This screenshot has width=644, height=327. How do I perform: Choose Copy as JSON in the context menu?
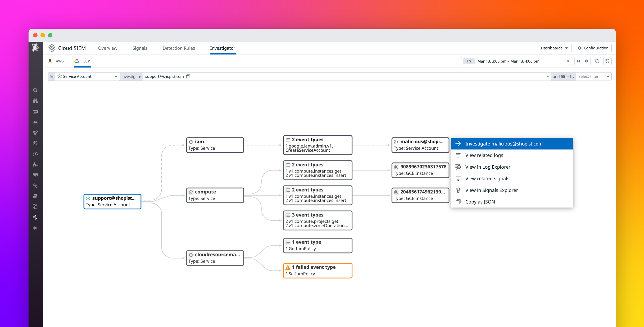pos(480,202)
